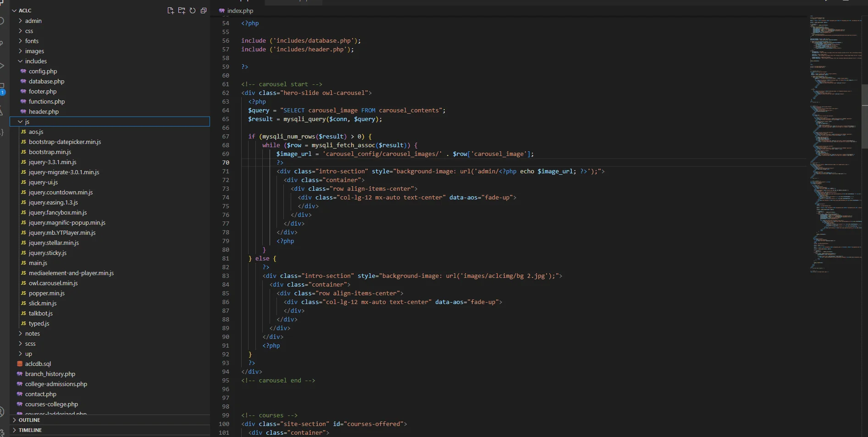868x437 pixels.
Task: Expand the notes folder
Action: coord(20,333)
